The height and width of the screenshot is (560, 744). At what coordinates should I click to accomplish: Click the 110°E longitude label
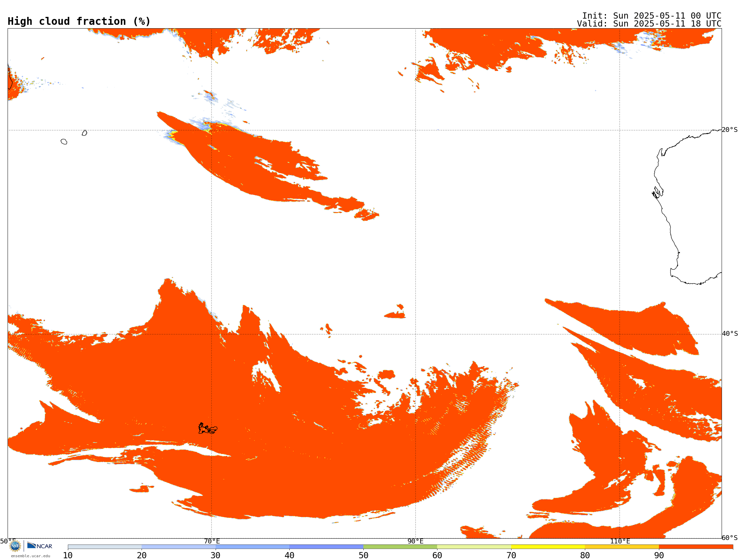(x=620, y=541)
